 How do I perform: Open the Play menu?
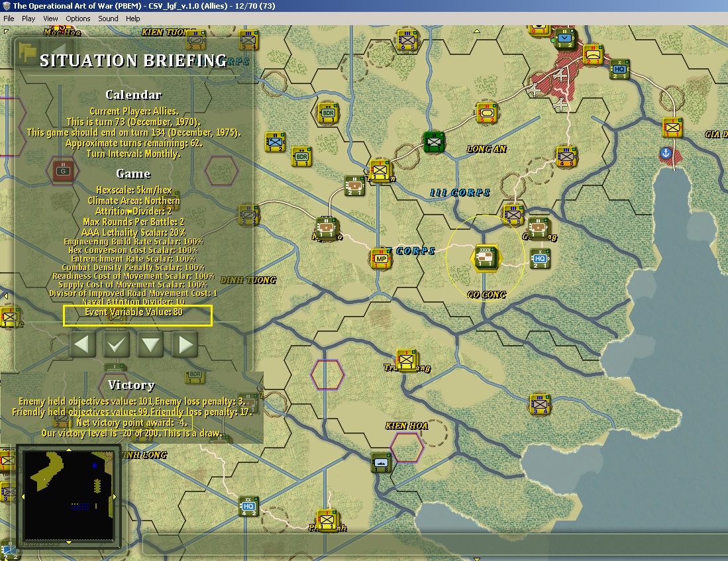click(x=28, y=19)
